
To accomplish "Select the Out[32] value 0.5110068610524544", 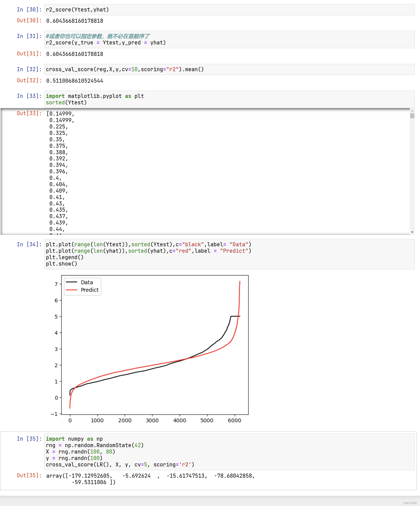I will click(x=75, y=81).
